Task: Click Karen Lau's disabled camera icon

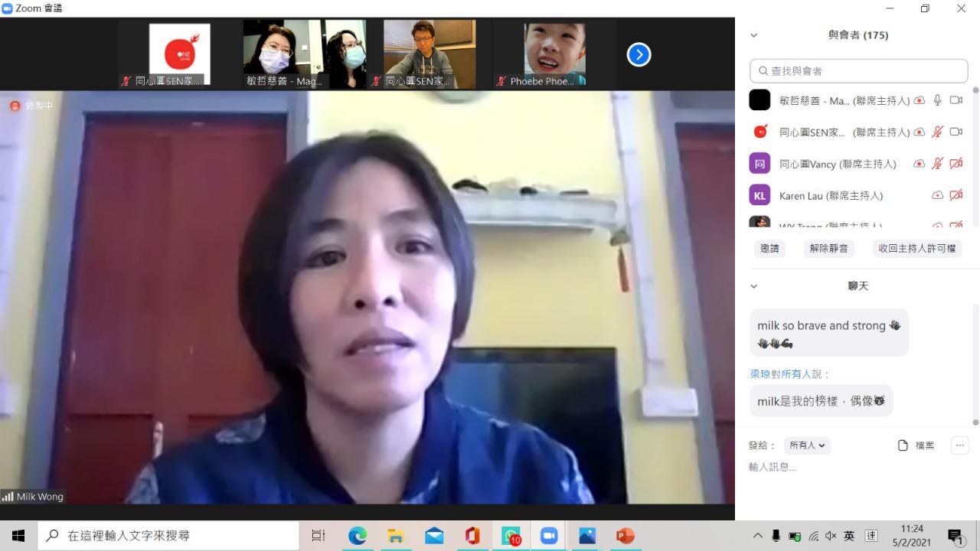Action: pyautogui.click(x=955, y=195)
